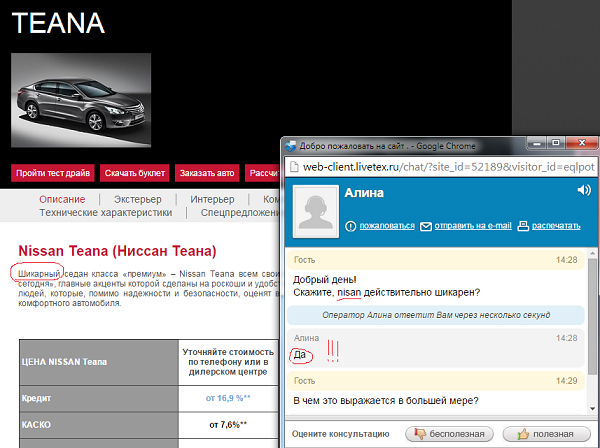
Task: Click the КАСКО table row label
Action: [x=36, y=425]
